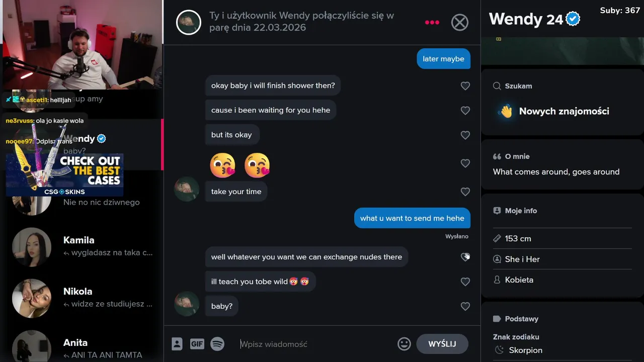The width and height of the screenshot is (644, 362).
Task: Like the 'okay baby i will finish shower' message
Action: point(465,86)
